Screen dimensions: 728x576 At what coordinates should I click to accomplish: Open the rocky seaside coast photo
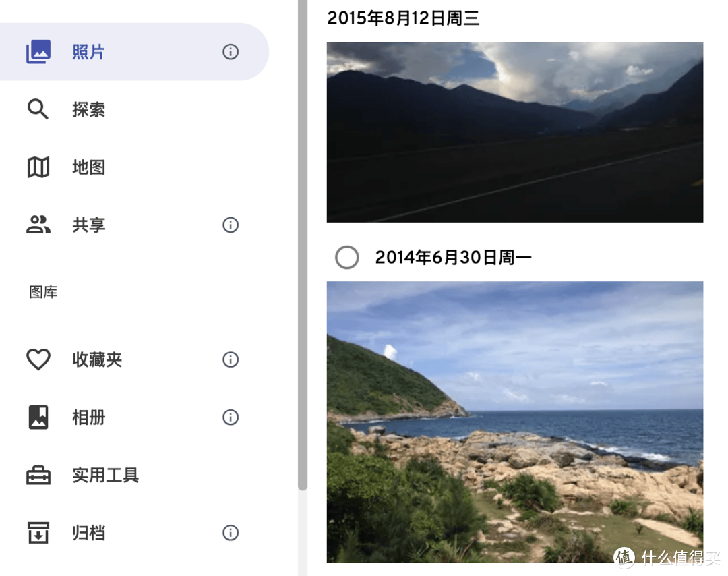click(515, 422)
